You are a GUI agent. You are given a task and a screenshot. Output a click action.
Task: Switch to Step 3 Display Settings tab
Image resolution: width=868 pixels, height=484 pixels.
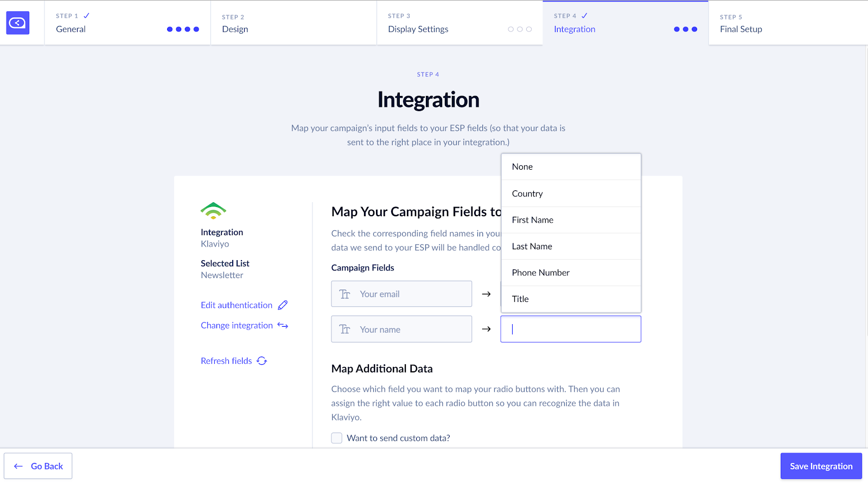tap(459, 23)
